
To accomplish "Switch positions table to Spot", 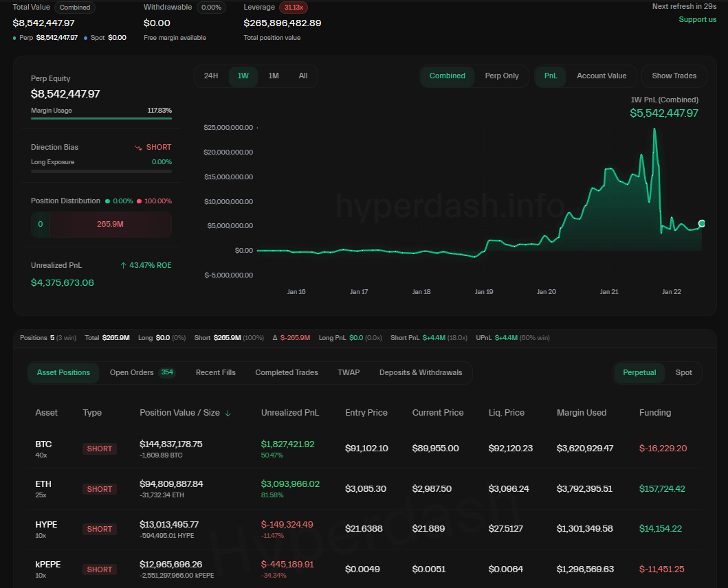I will coord(683,373).
